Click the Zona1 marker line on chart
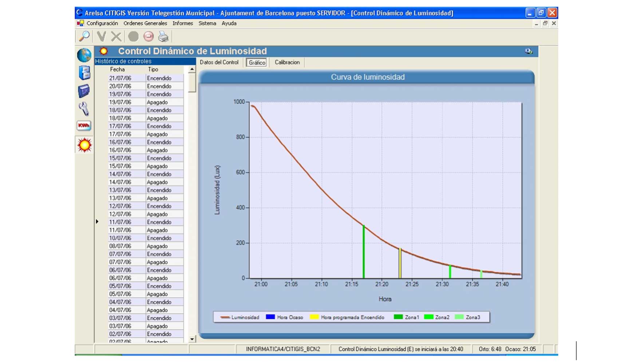Viewport: 637px width, 364px height. click(x=364, y=252)
